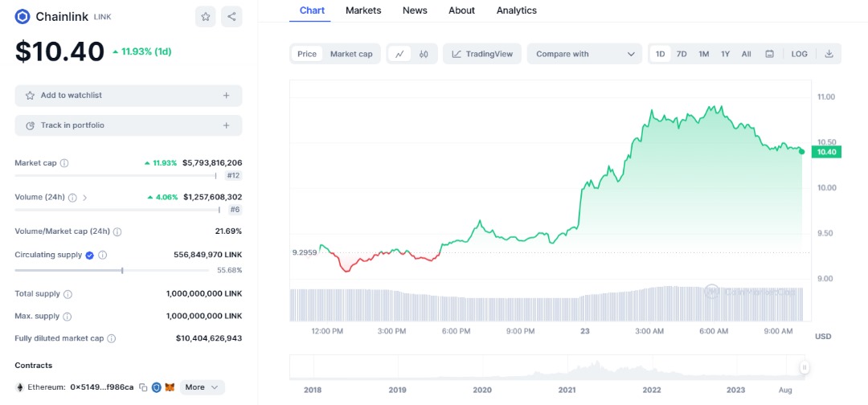The height and width of the screenshot is (405, 868).
Task: Click the $10,404,626,943 diluted cap value
Action: pyautogui.click(x=209, y=338)
